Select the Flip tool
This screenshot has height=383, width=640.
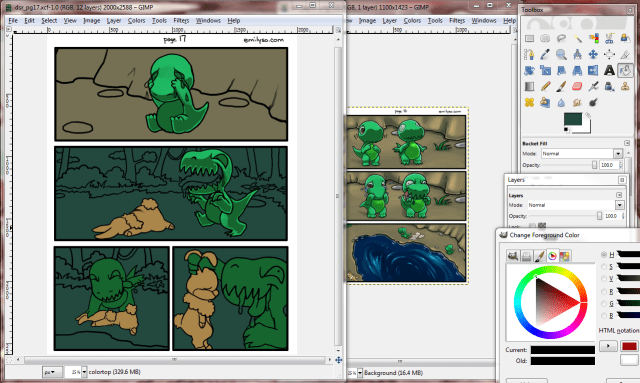(x=593, y=70)
